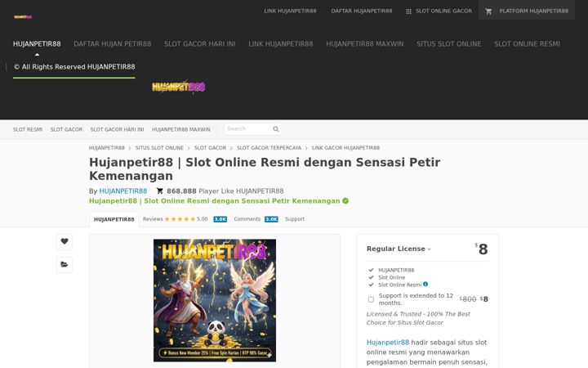Image resolution: width=588 pixels, height=368 pixels.
Task: Click Licensed & Trusted italic note
Action: (418, 318)
